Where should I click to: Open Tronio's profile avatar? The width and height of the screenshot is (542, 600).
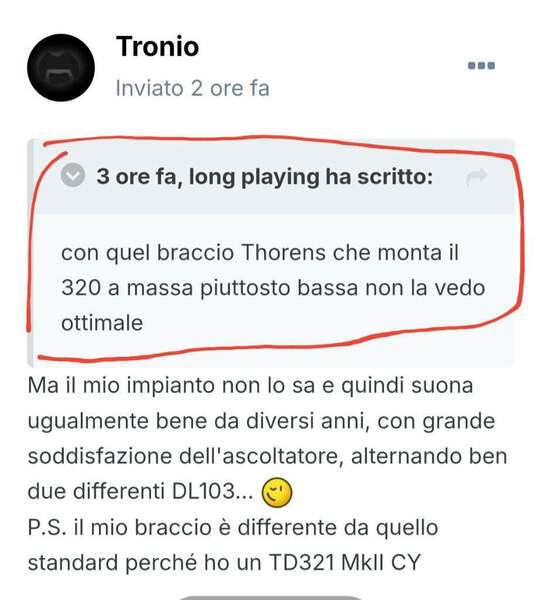click(x=61, y=68)
